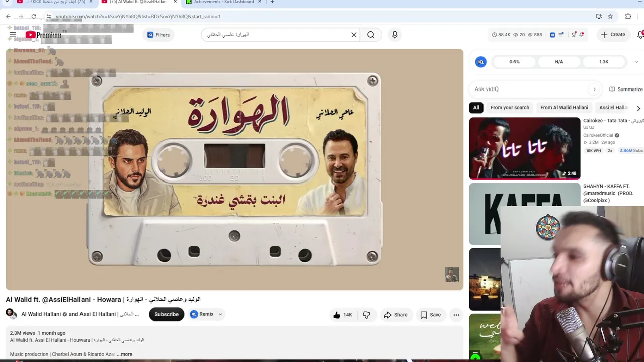
Task: Open the YouTube guide hamburger menu
Action: tap(13, 35)
